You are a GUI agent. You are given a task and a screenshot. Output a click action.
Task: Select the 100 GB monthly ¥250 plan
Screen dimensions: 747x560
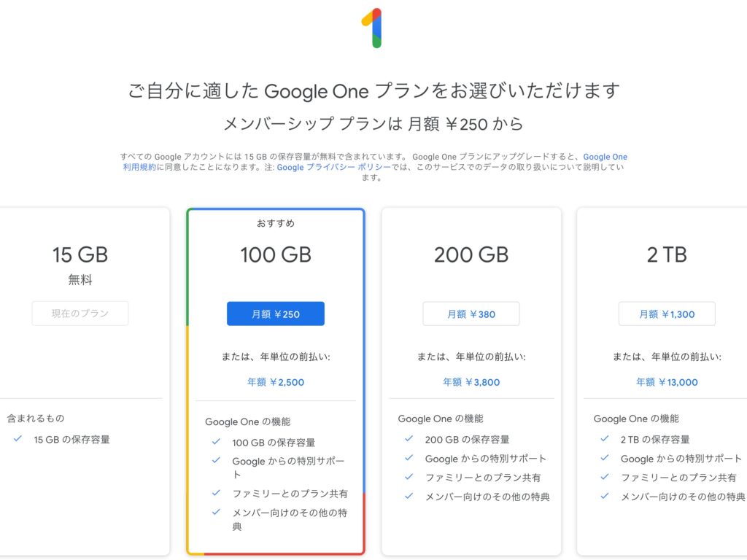coord(275,314)
